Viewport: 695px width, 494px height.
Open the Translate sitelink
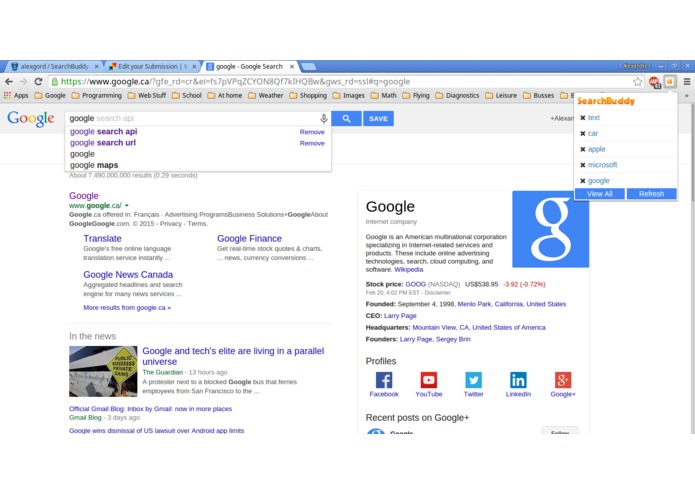click(102, 238)
